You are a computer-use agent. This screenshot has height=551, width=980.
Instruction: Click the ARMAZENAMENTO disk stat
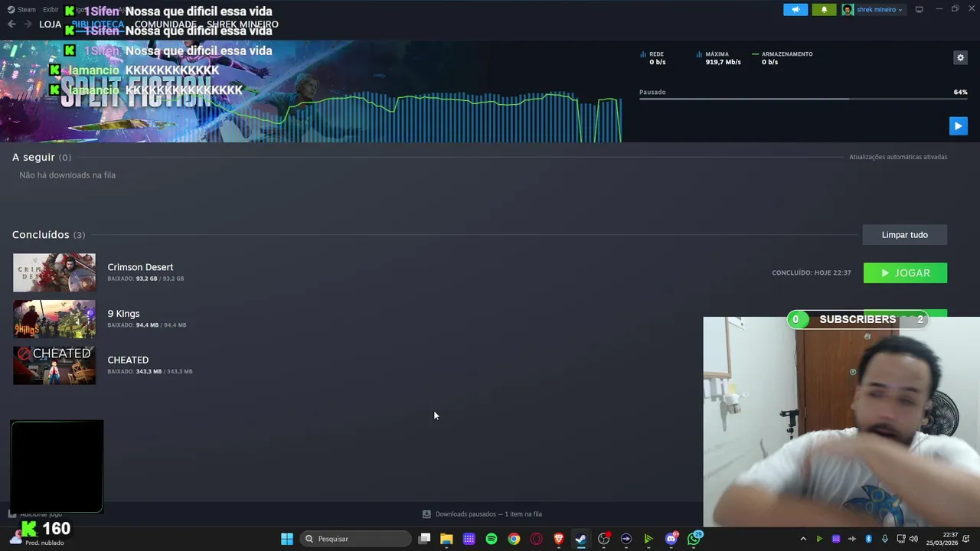tap(782, 58)
